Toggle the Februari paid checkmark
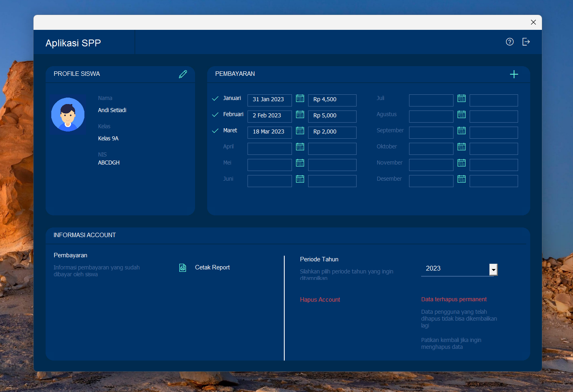The width and height of the screenshot is (573, 392). click(215, 115)
